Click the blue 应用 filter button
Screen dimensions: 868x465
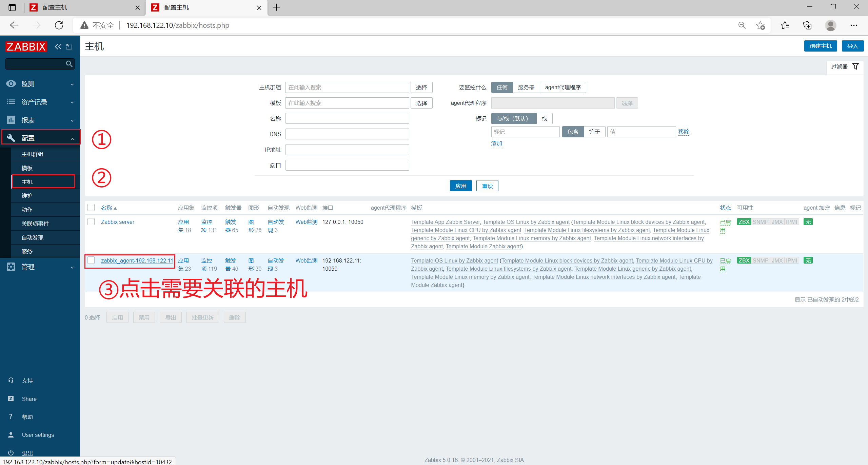(461, 186)
